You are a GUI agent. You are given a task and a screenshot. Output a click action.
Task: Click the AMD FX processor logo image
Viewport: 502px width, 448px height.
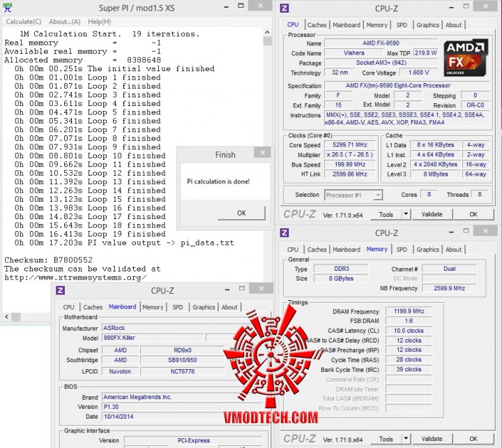click(x=466, y=58)
